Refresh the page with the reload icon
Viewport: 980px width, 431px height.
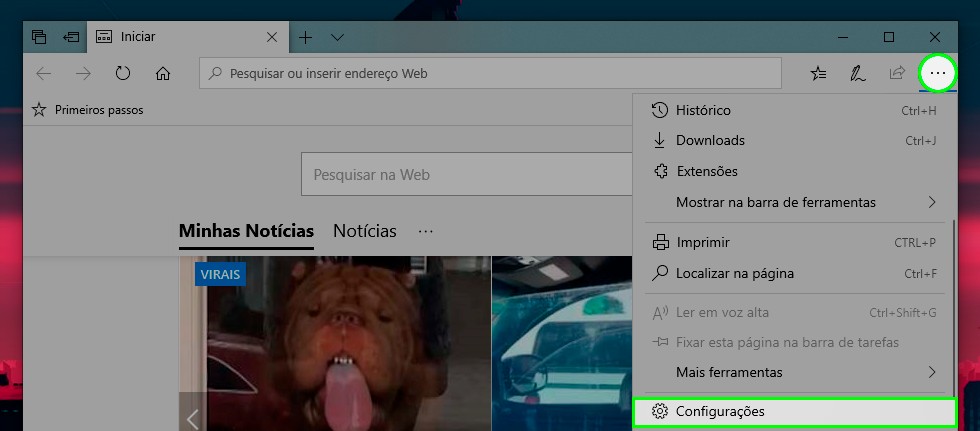[x=123, y=73]
